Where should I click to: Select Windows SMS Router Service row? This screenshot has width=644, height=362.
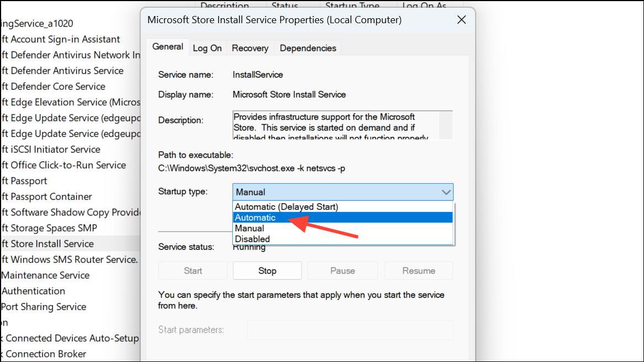coord(70,259)
